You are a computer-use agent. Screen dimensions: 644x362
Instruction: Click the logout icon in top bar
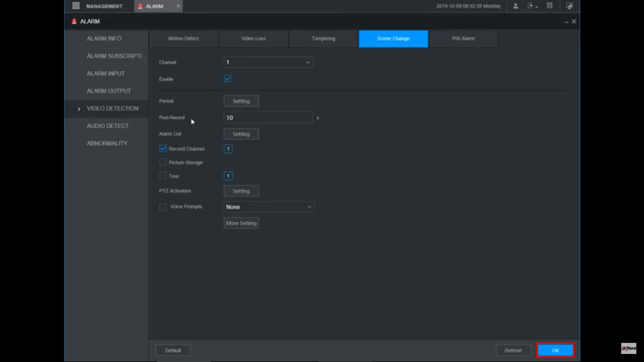tap(530, 6)
